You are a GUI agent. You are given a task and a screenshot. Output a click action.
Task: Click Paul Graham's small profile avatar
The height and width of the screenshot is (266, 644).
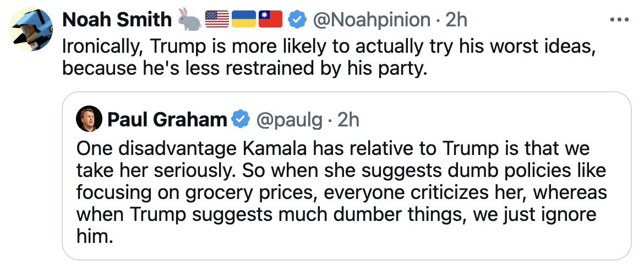click(x=89, y=119)
